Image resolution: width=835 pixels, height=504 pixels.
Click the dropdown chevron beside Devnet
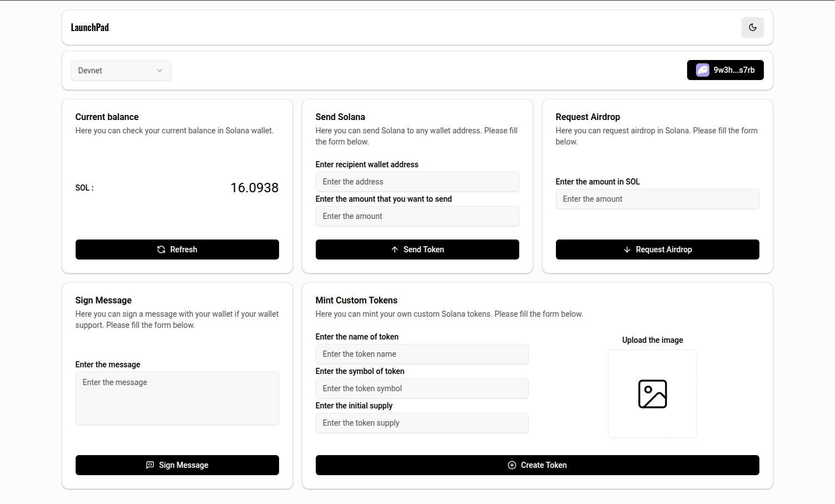point(160,71)
